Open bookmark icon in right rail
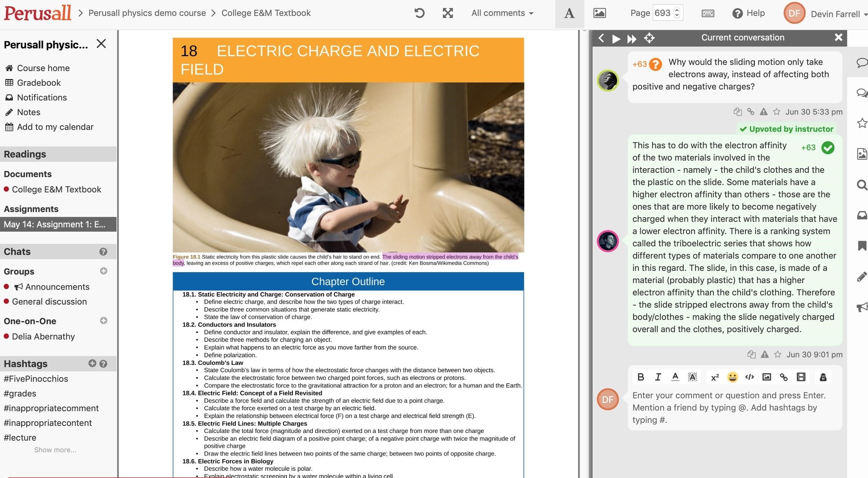This screenshot has width=868, height=478. click(x=862, y=246)
